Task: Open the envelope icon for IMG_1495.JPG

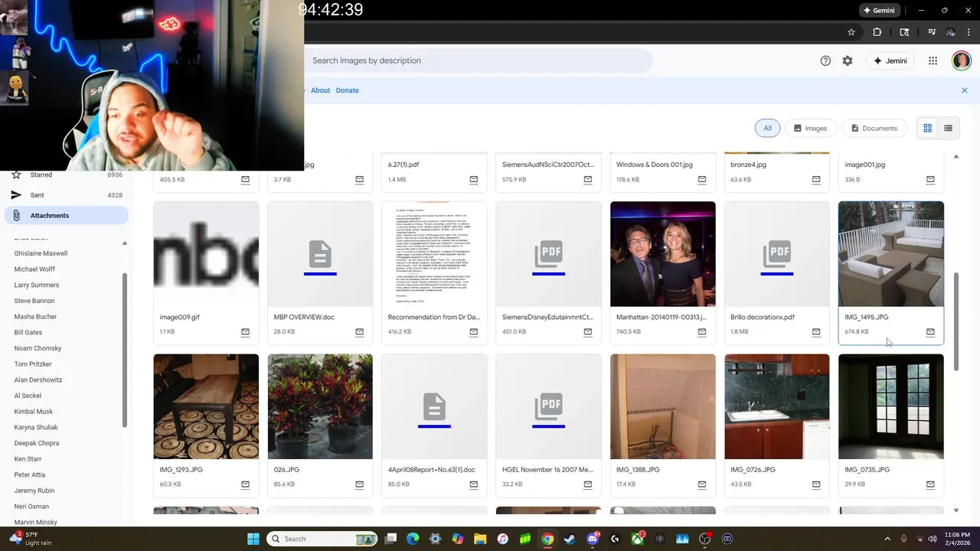Action: tap(930, 331)
